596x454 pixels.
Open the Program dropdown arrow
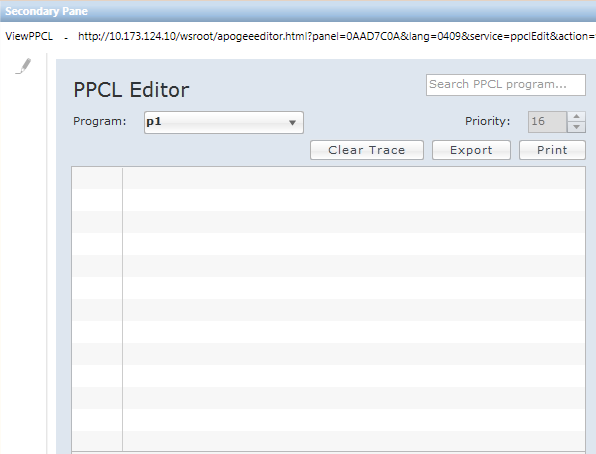[292, 122]
